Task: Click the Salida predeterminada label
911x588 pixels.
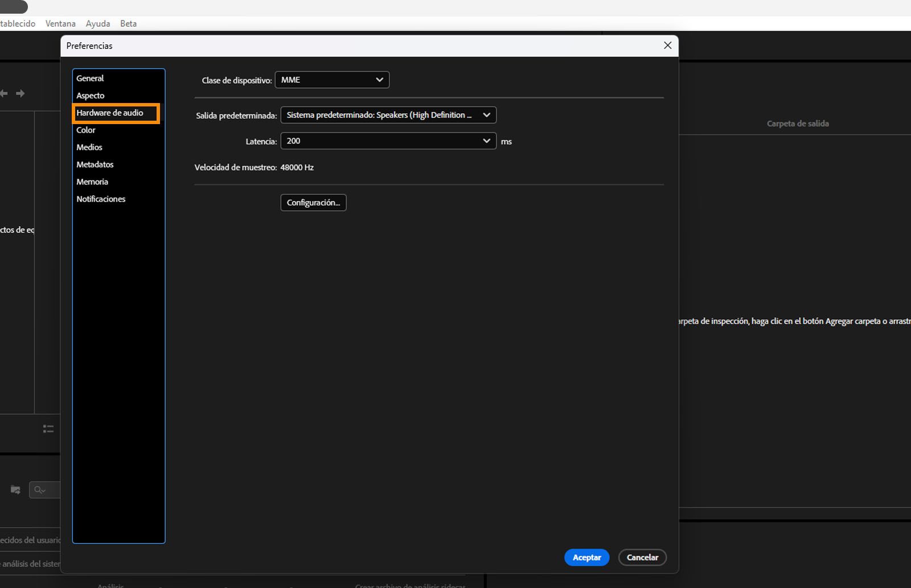Action: 236,116
